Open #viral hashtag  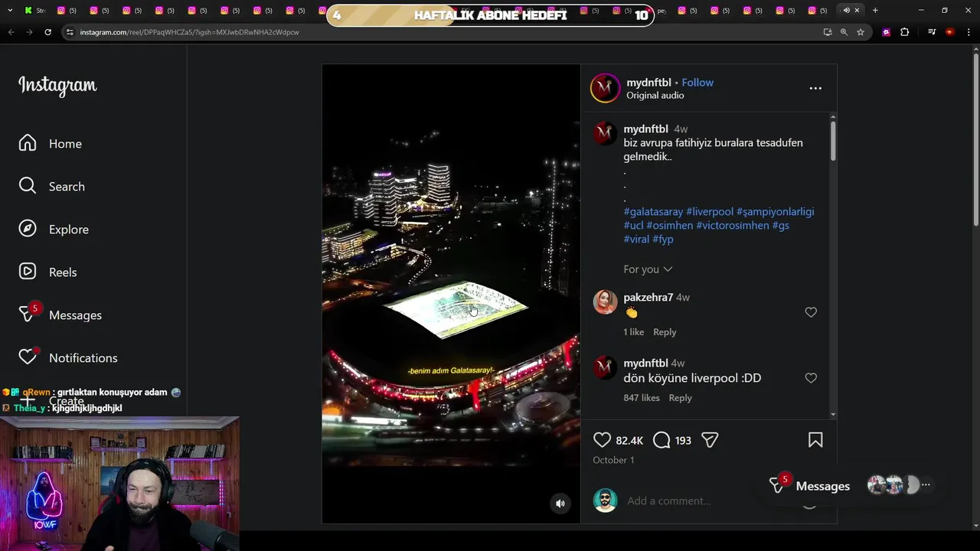[x=636, y=240]
